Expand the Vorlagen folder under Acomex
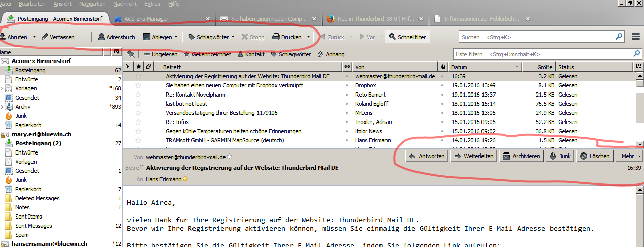The image size is (644, 247). click(2, 88)
